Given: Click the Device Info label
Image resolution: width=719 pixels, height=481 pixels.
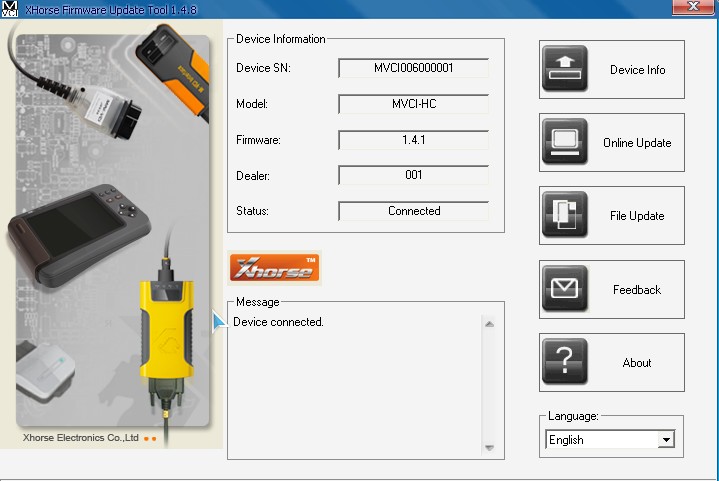Looking at the screenshot, I should (x=637, y=70).
